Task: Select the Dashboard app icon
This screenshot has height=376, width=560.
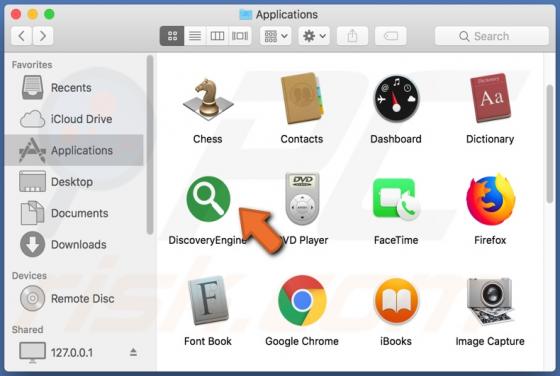Action: click(x=396, y=99)
